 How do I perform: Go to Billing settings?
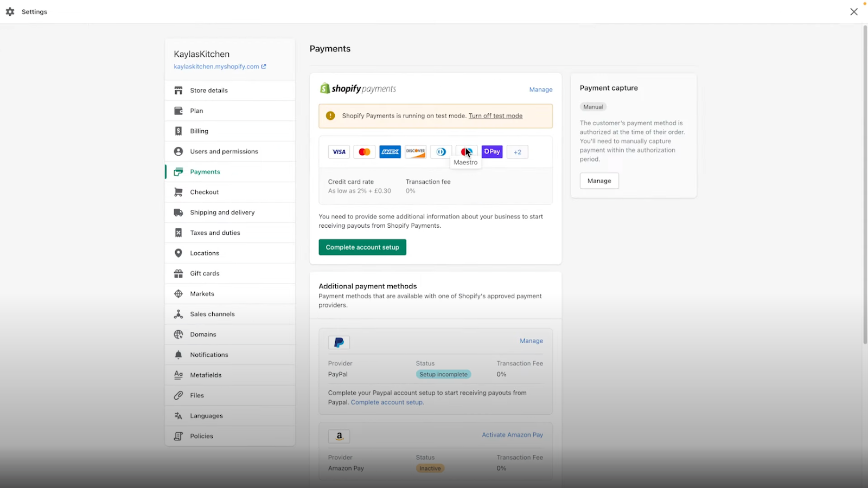[230, 131]
